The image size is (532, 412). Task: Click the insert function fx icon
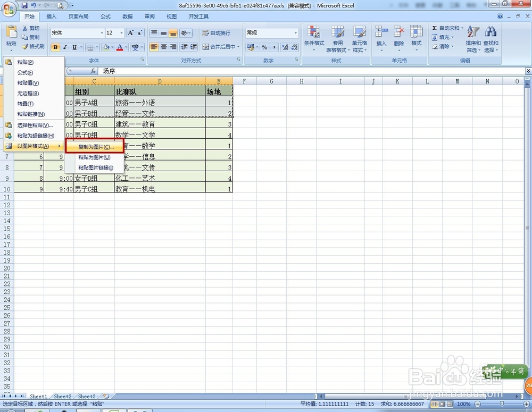pyautogui.click(x=93, y=71)
